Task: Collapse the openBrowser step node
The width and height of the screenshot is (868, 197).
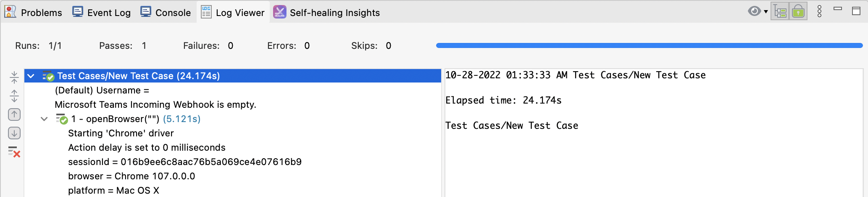Action: point(44,119)
